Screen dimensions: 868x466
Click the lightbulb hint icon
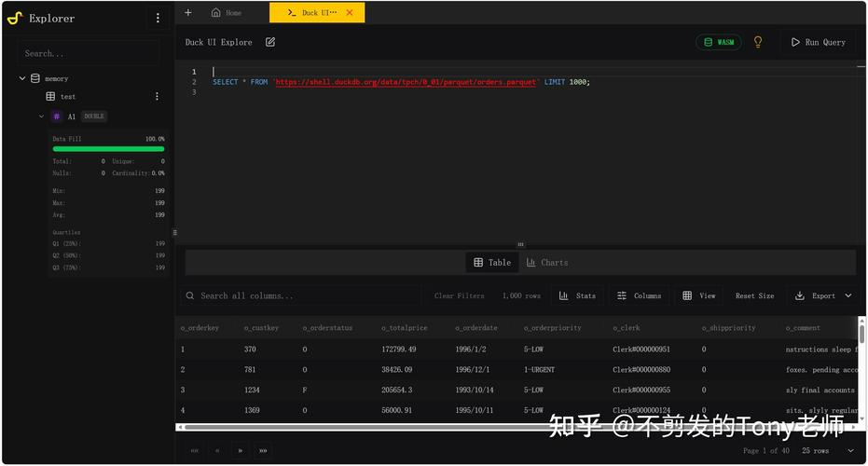click(758, 42)
